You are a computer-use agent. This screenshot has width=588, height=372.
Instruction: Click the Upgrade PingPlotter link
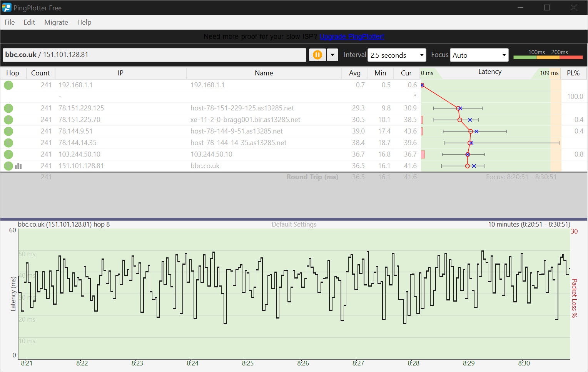coord(352,37)
